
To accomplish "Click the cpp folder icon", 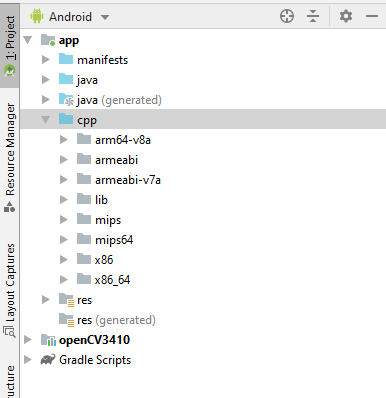I will (x=66, y=119).
